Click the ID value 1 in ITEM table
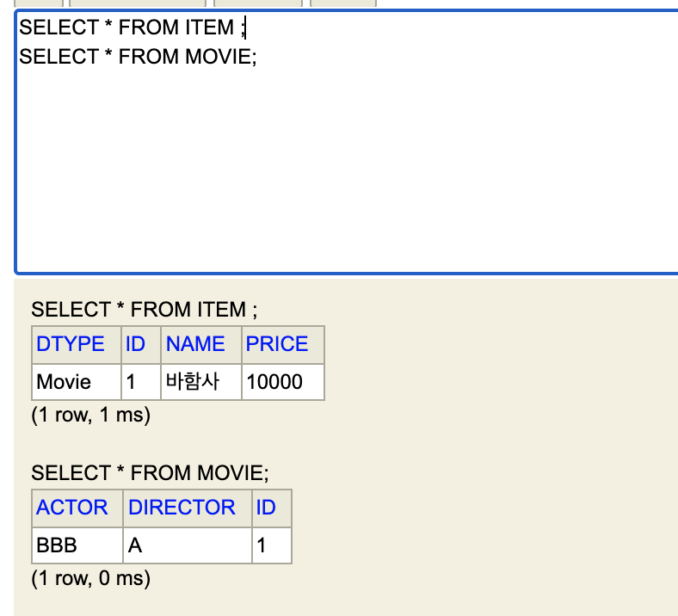 (132, 382)
